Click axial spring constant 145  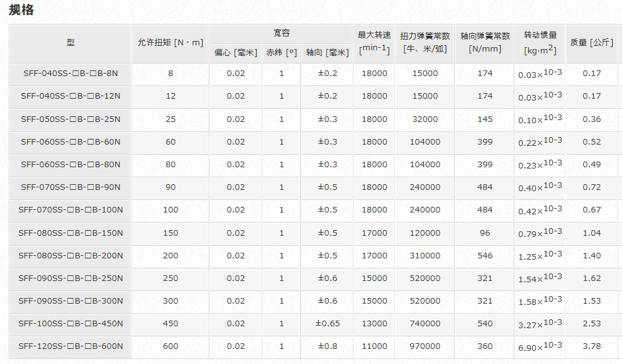tap(485, 119)
